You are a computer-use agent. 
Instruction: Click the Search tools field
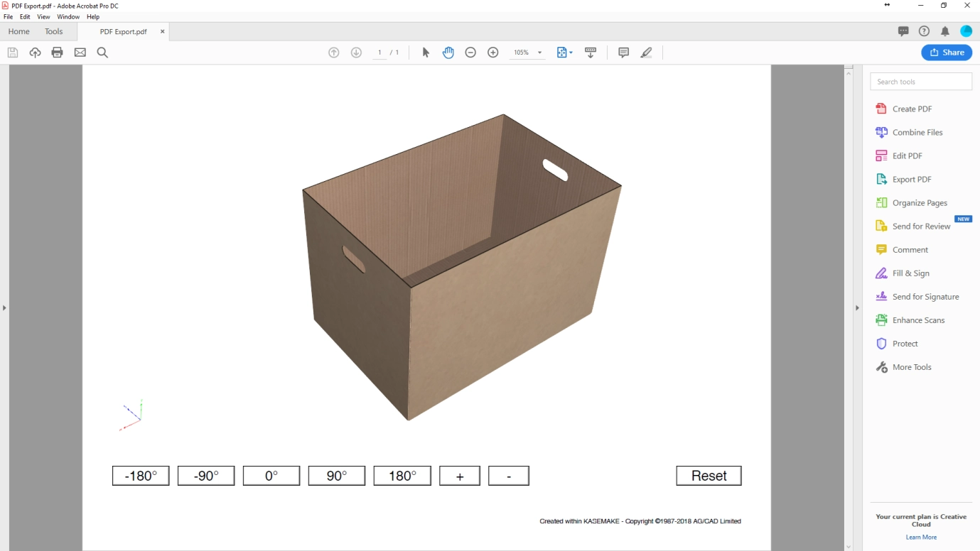click(921, 82)
